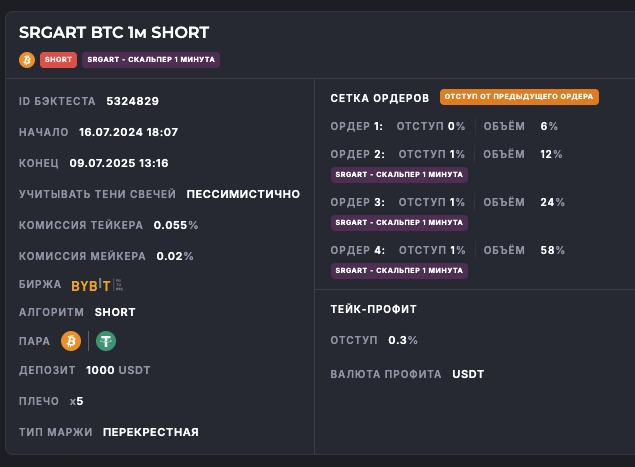Click the Bitcoin coin in the pair row

tap(71, 341)
